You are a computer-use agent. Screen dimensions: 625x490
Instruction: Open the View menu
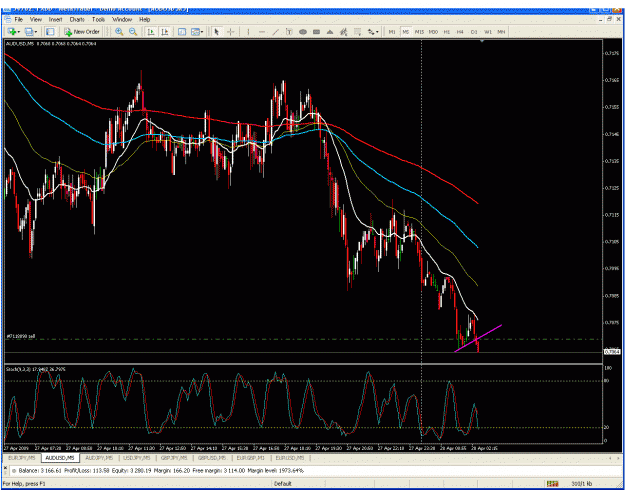point(36,19)
